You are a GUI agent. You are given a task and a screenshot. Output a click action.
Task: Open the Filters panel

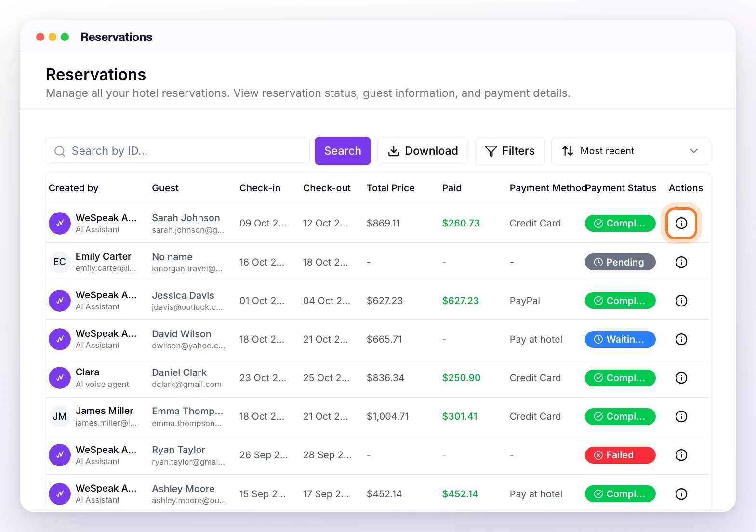coord(509,151)
